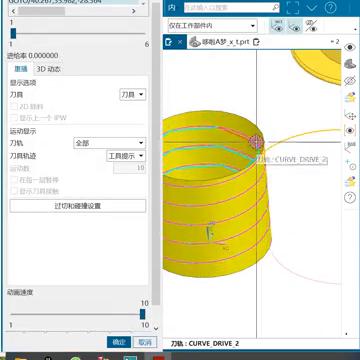Click the fullscreen frame icon in top bar

pos(293,8)
